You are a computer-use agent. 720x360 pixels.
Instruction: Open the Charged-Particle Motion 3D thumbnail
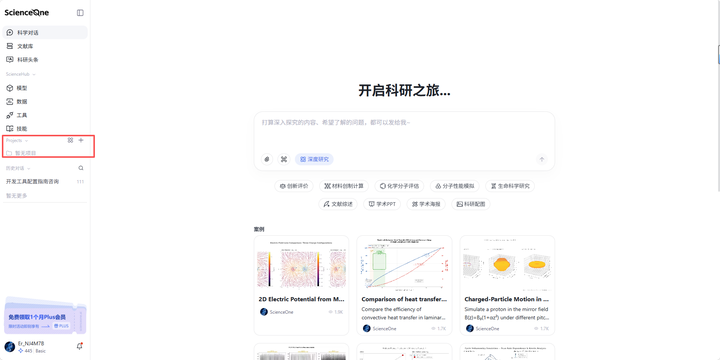click(x=507, y=264)
